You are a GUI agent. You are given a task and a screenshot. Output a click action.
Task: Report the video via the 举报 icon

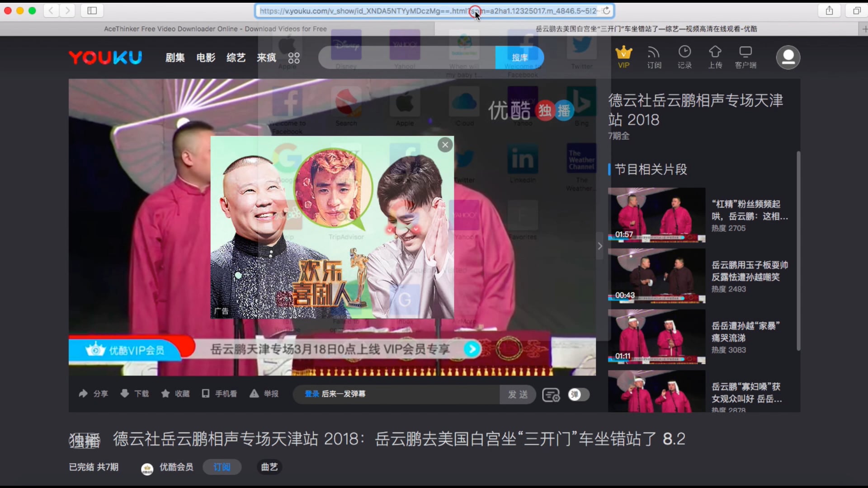[264, 394]
